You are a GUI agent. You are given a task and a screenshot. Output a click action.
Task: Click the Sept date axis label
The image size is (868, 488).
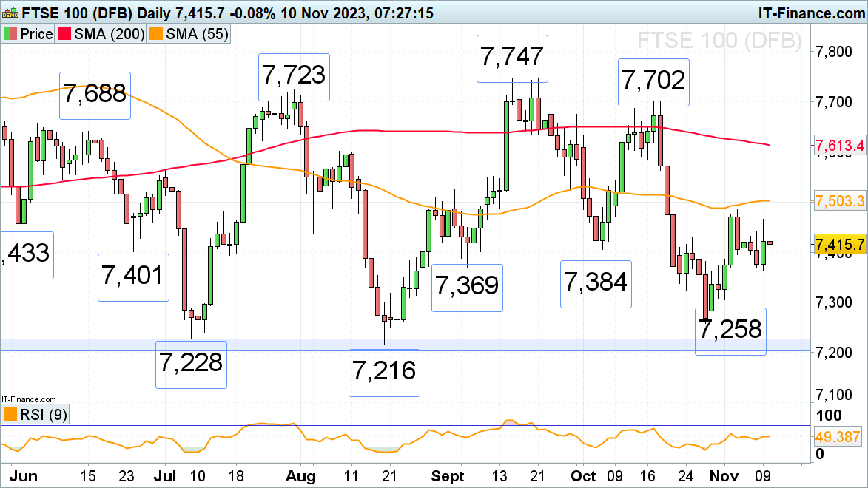tap(447, 476)
